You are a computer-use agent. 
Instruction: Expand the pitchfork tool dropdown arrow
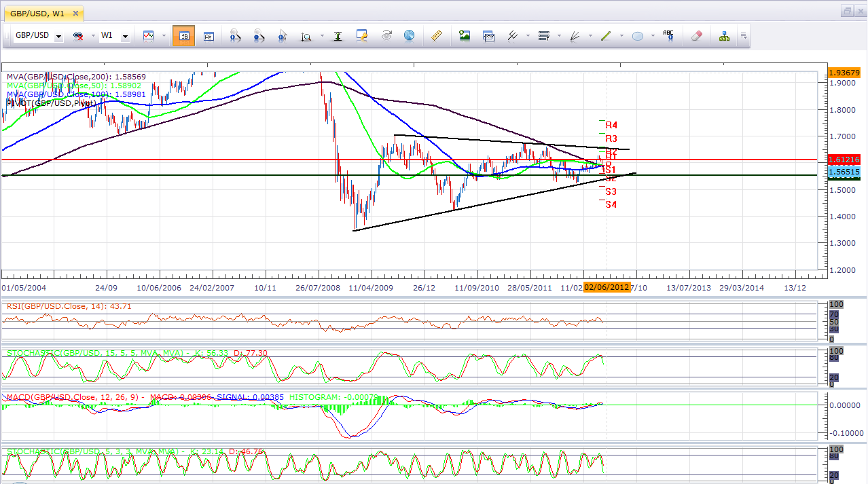click(x=528, y=36)
